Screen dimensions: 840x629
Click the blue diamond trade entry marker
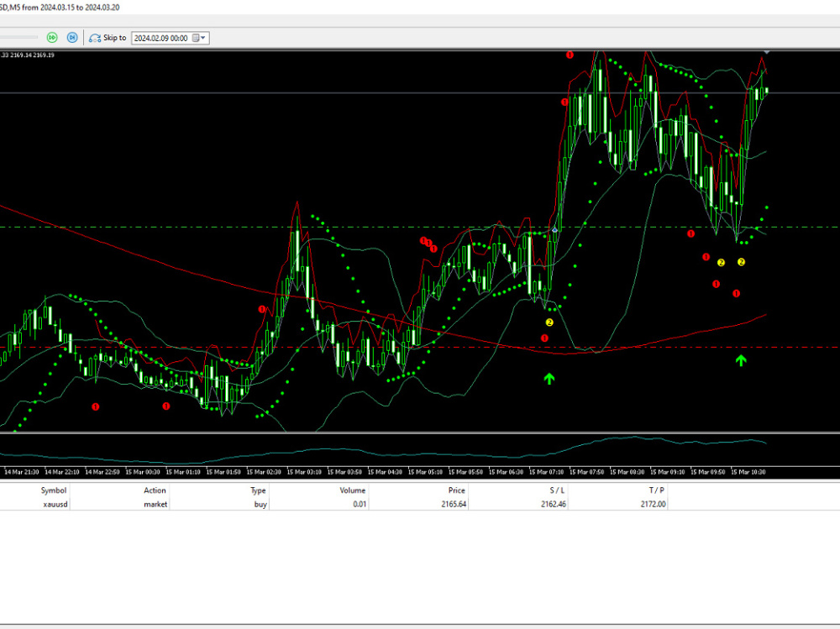coord(554,230)
